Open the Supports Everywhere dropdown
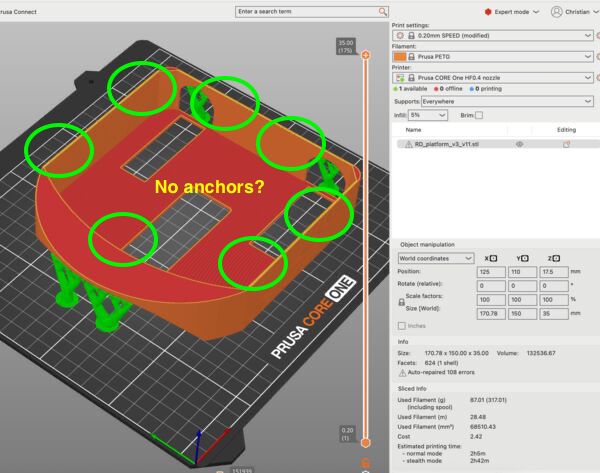The height and width of the screenshot is (473, 600). coord(507,101)
